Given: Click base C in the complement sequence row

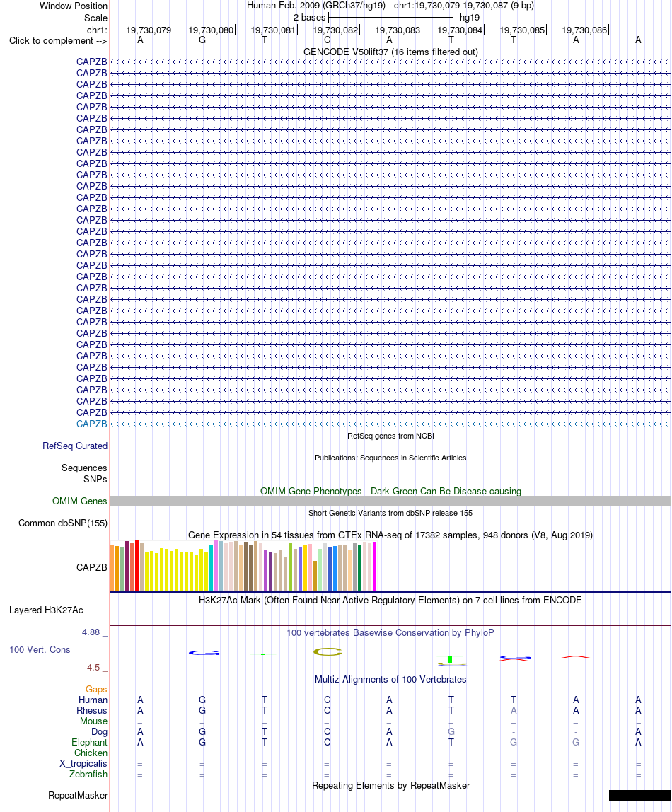Looking at the screenshot, I should click(x=328, y=40).
